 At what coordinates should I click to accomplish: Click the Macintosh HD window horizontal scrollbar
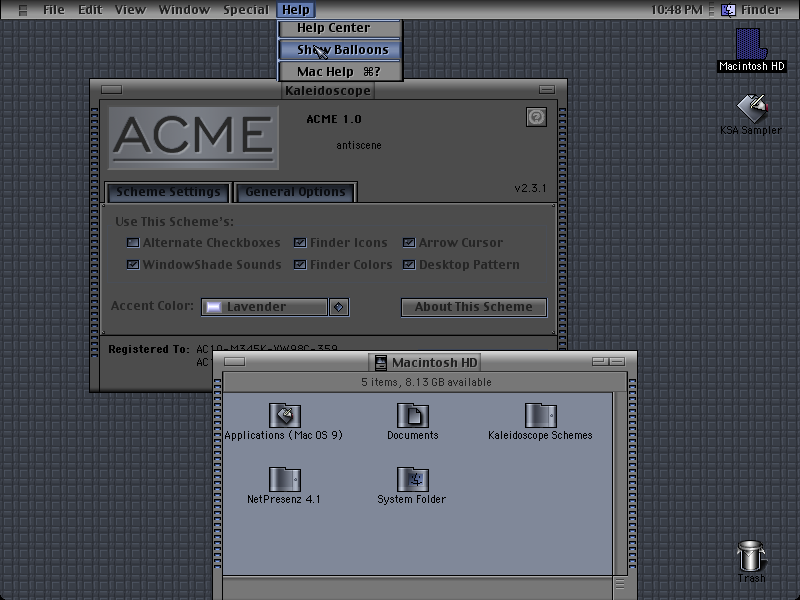417,587
